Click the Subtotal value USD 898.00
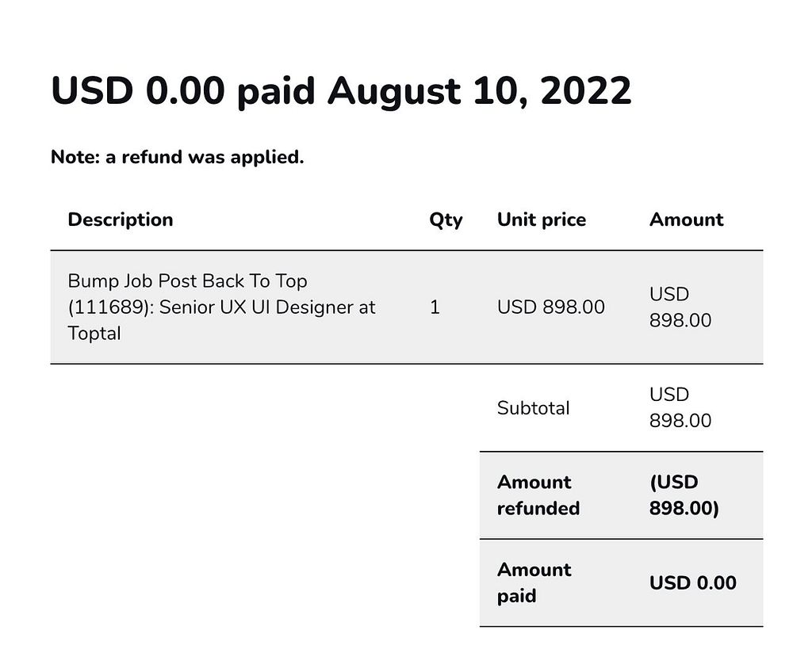This screenshot has width=793, height=672. coord(680,408)
